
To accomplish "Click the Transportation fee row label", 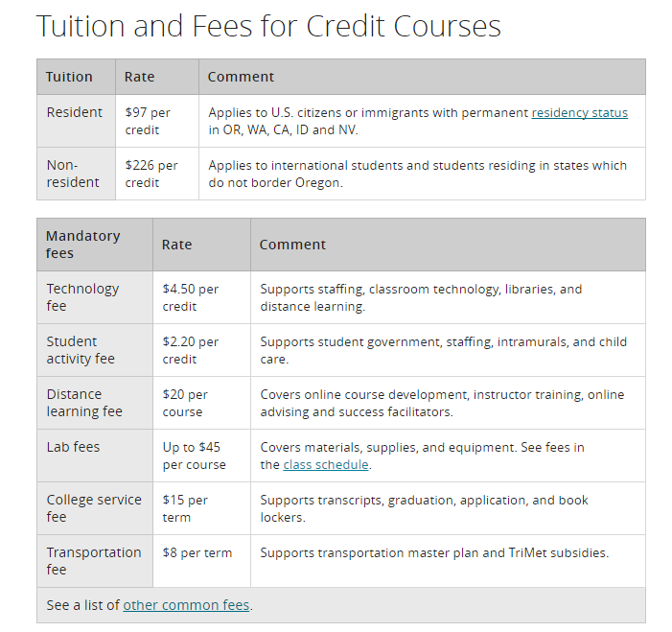I will (x=94, y=561).
